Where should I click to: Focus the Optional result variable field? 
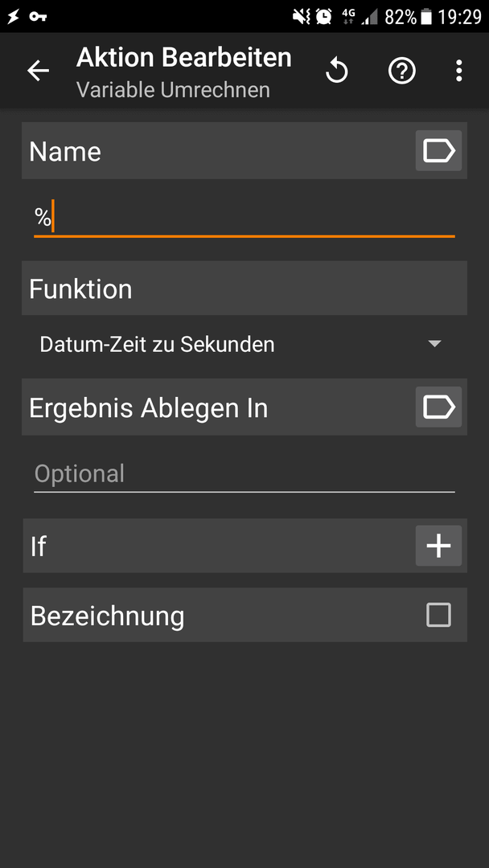(x=244, y=474)
